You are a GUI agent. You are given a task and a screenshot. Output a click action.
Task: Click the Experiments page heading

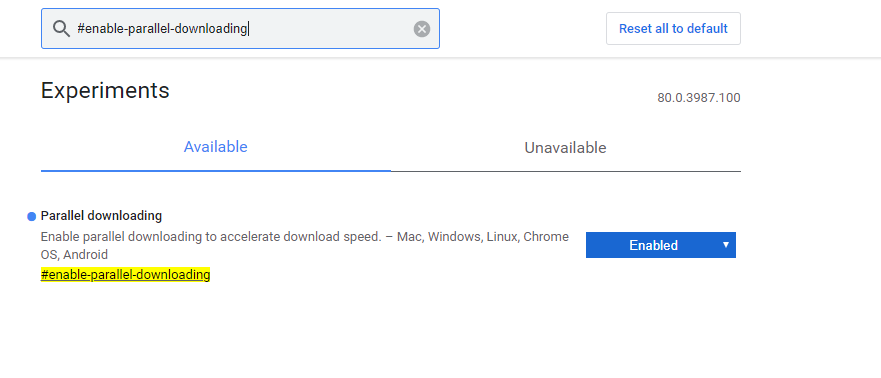pyautogui.click(x=105, y=90)
